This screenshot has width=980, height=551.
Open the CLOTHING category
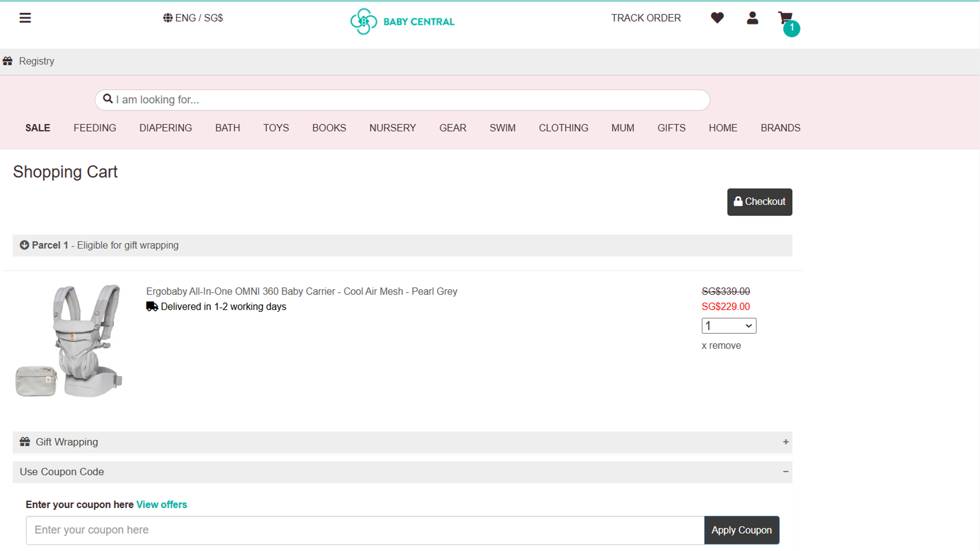pyautogui.click(x=563, y=128)
